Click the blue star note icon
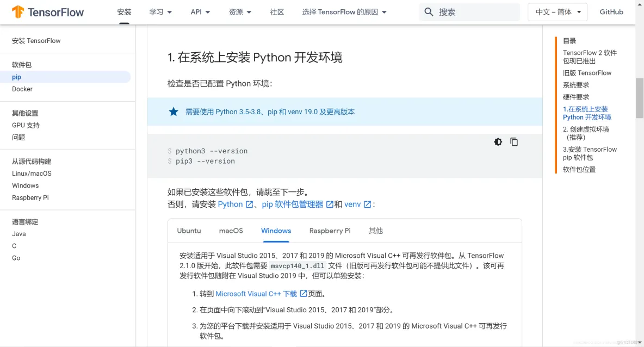644x347 pixels. [x=174, y=111]
